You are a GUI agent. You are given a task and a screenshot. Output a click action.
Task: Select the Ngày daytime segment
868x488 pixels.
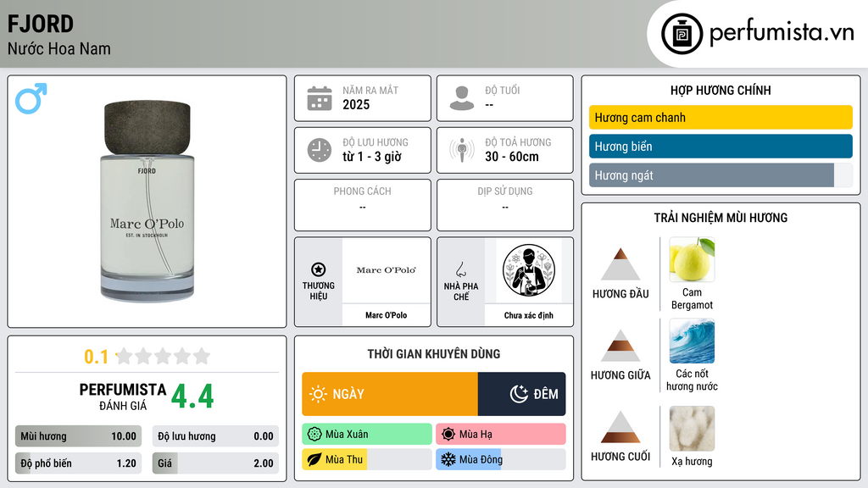click(390, 394)
